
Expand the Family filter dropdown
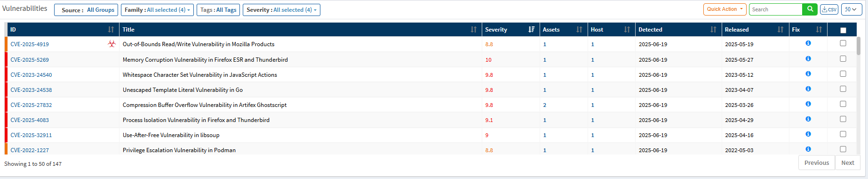[x=157, y=9]
